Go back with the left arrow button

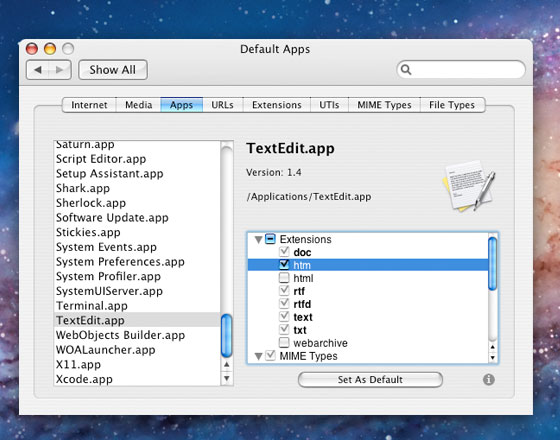pyautogui.click(x=38, y=70)
